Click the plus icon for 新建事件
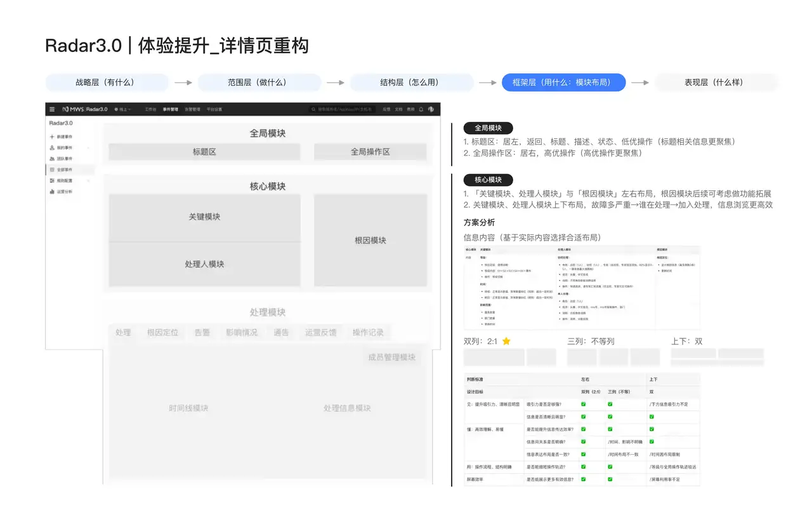812x508 pixels. (x=52, y=137)
